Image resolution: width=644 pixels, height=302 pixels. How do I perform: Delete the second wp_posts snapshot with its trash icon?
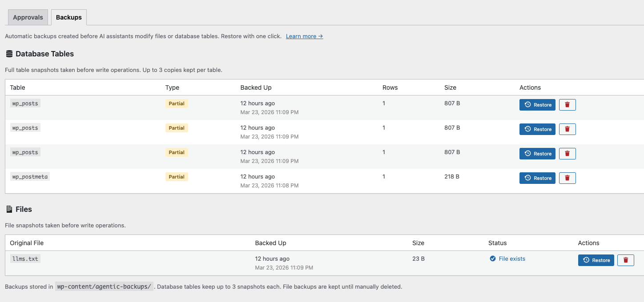click(x=567, y=129)
